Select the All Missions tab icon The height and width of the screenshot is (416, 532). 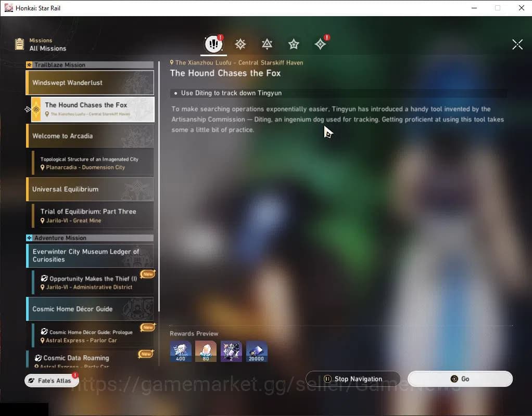pyautogui.click(x=214, y=44)
